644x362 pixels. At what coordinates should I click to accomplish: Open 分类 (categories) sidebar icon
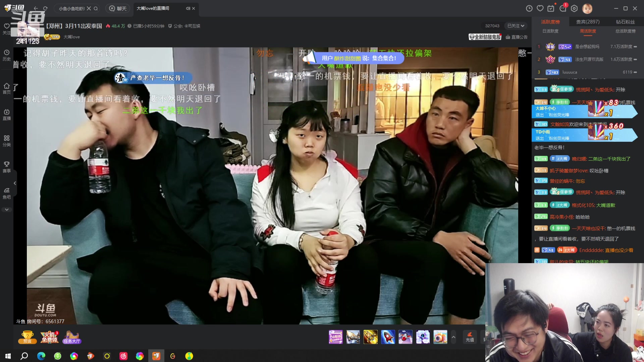tap(6, 141)
